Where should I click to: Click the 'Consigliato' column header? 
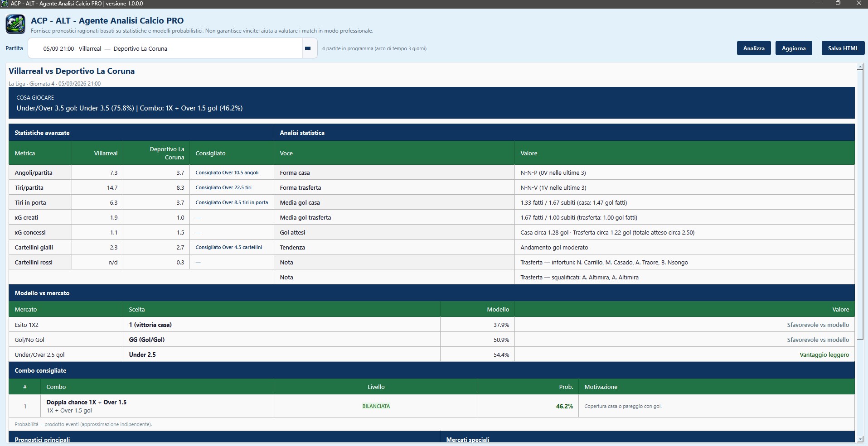[210, 153]
